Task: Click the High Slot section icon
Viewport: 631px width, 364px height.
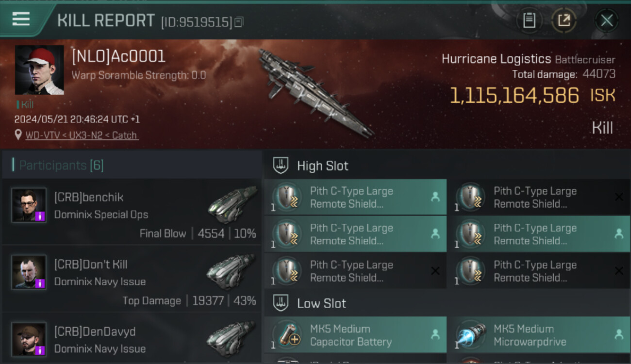Action: (x=280, y=165)
